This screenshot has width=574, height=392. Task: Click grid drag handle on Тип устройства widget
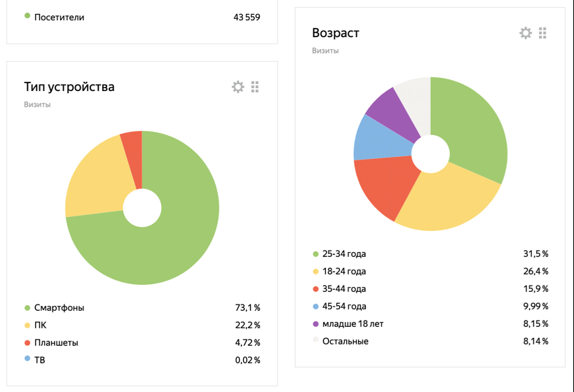[x=255, y=87]
